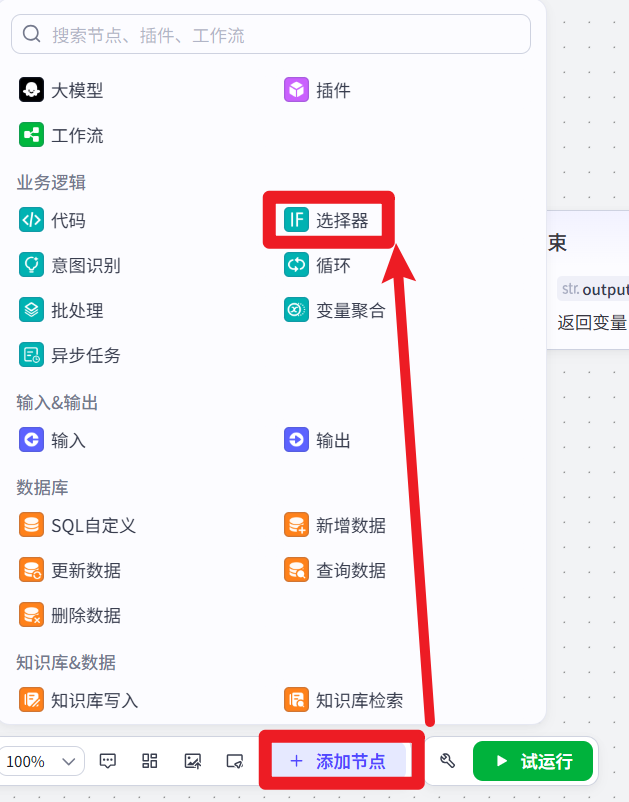Click the 输出 label
629x802 pixels.
pos(333,440)
